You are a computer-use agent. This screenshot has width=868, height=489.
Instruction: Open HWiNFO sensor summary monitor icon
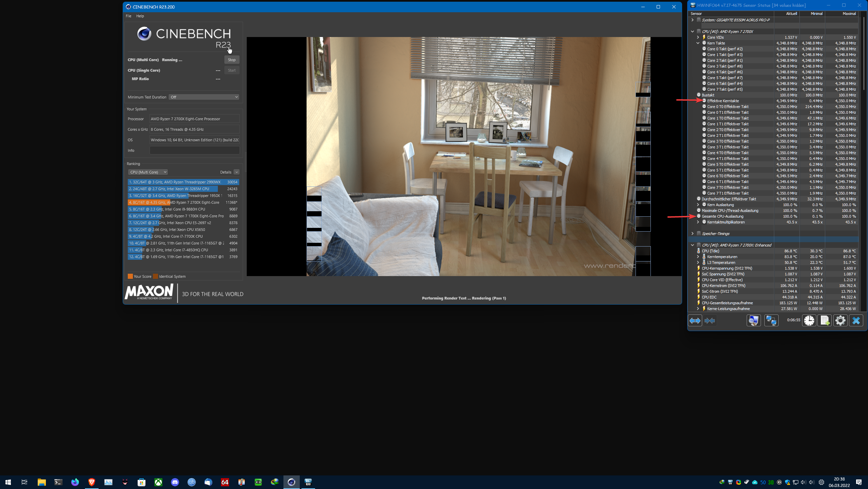(x=753, y=321)
